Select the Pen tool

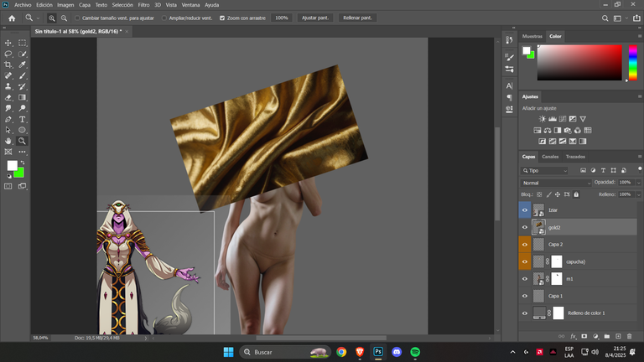click(x=8, y=119)
